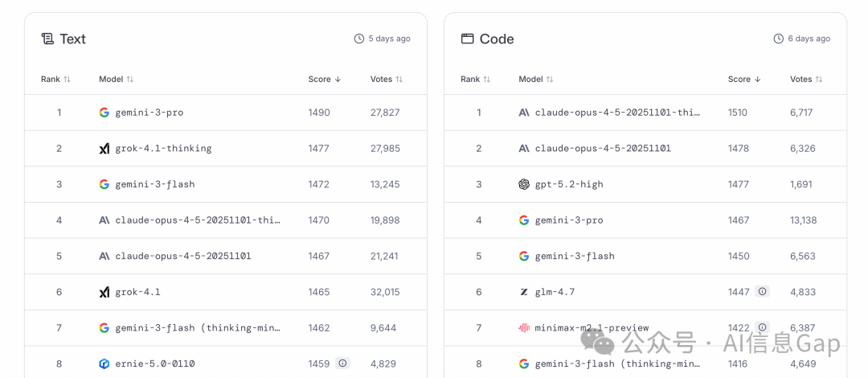Sort Text leaderboard by Votes column
868x378 pixels.
(x=387, y=79)
